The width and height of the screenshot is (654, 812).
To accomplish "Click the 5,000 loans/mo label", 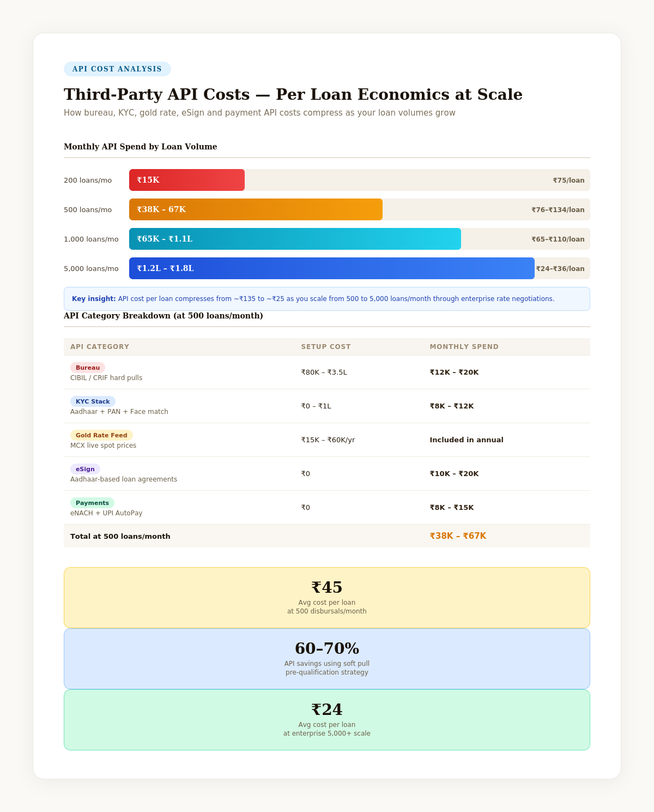I will point(91,268).
